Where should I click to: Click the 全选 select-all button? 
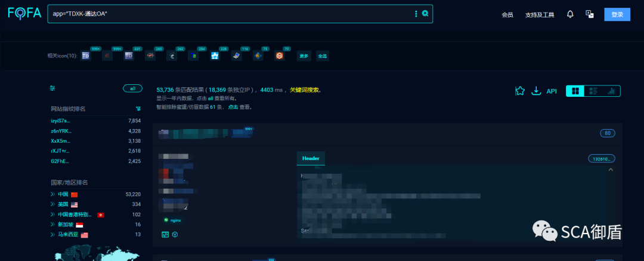point(323,56)
